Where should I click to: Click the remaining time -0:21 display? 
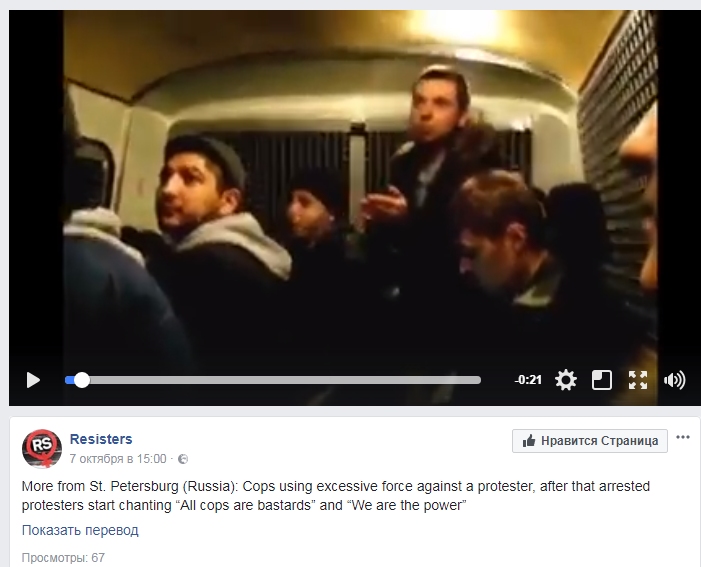pyautogui.click(x=528, y=380)
